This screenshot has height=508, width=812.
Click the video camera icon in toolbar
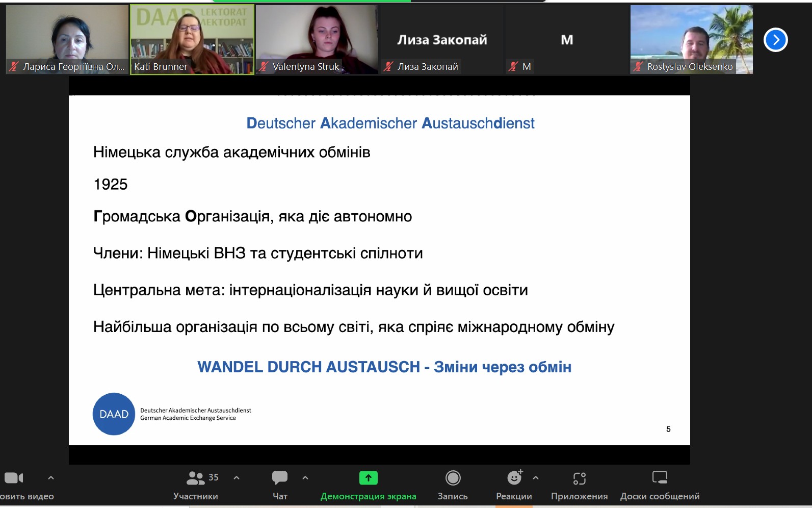(14, 478)
